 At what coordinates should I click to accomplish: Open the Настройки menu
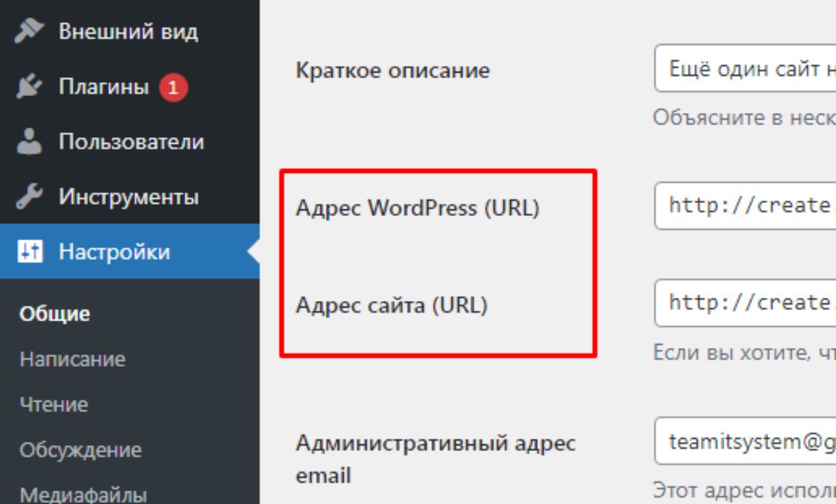coord(129,251)
